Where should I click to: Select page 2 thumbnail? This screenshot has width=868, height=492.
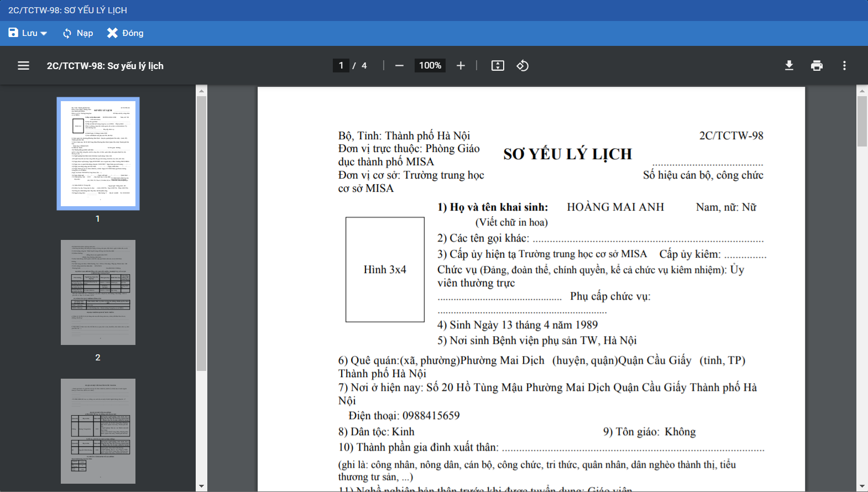point(98,292)
